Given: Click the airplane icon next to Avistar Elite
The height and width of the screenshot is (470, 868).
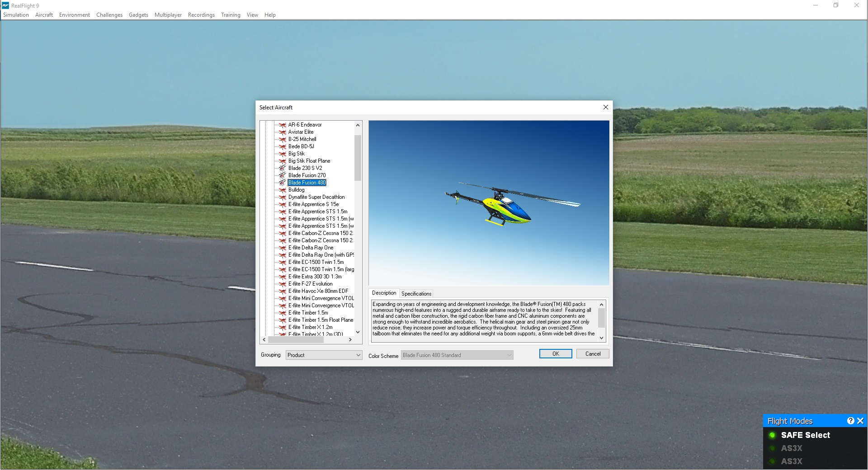Looking at the screenshot, I should tap(283, 132).
